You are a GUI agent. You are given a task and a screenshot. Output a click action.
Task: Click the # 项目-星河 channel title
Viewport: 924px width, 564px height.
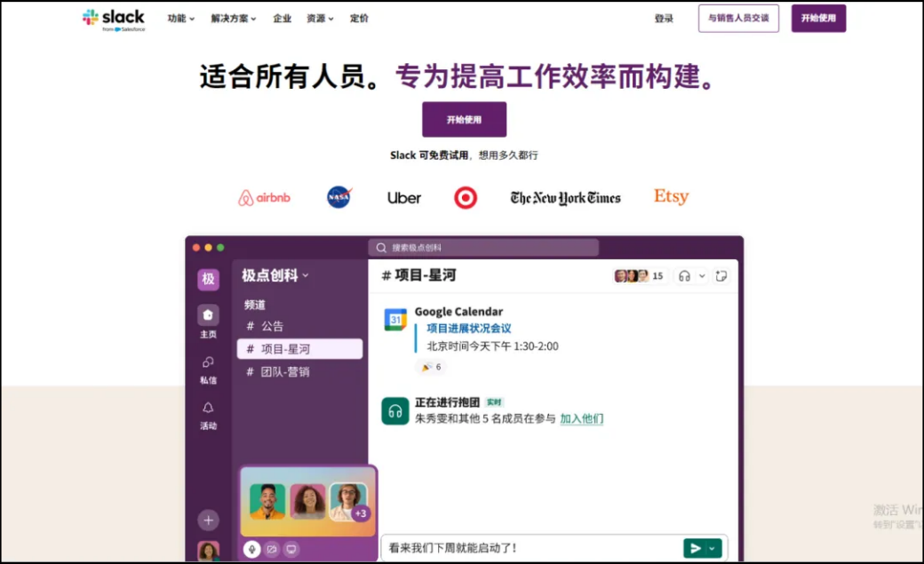click(x=419, y=275)
